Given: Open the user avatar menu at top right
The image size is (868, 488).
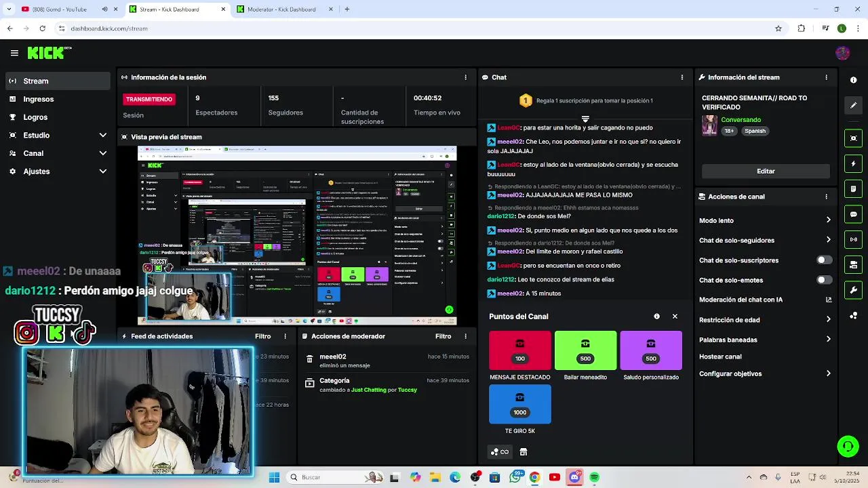Looking at the screenshot, I should [843, 53].
